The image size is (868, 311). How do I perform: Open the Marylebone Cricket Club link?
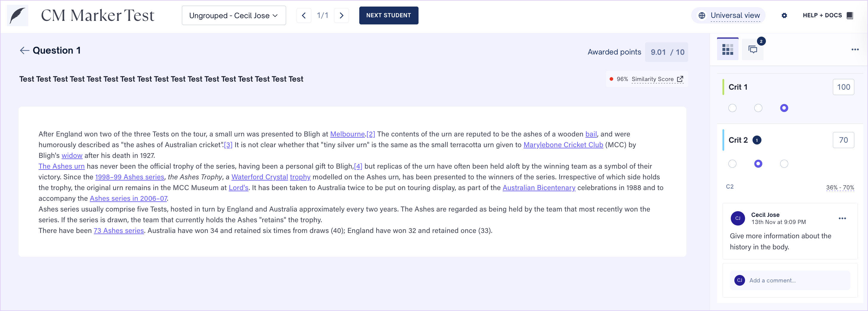[563, 145]
